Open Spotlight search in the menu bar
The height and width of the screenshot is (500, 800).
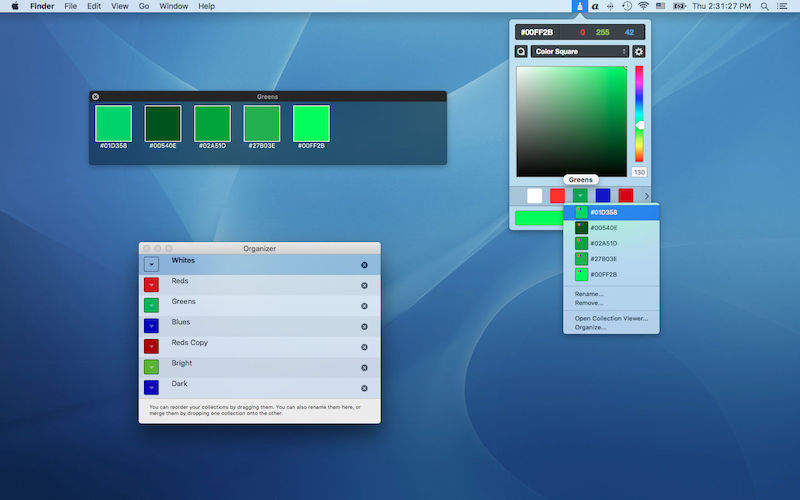point(764,6)
